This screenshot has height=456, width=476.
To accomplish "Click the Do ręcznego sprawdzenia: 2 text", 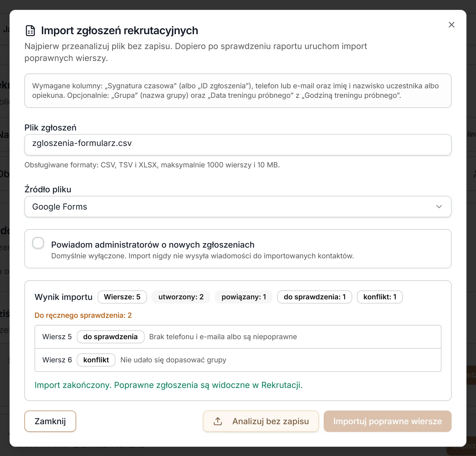I will tap(83, 315).
